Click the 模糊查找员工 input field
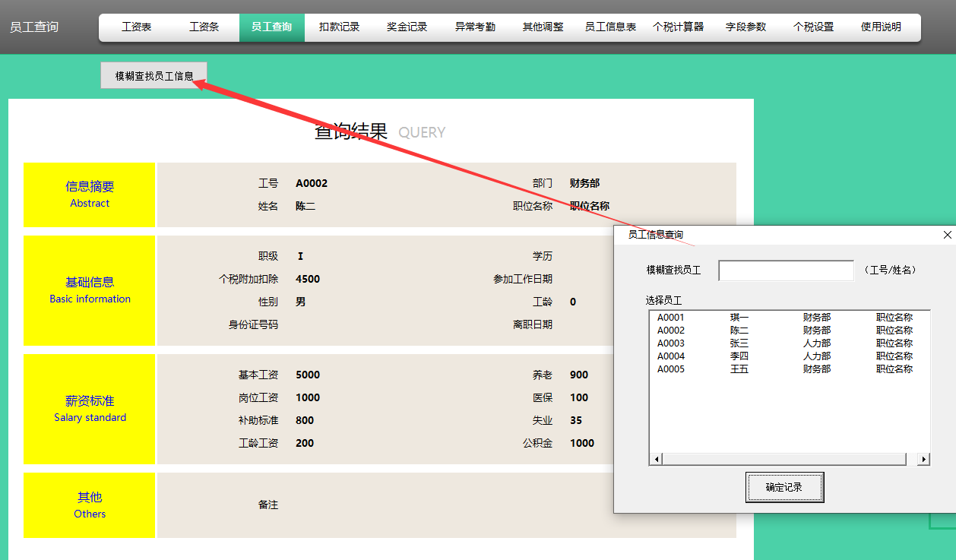This screenshot has width=956, height=560. pos(786,270)
